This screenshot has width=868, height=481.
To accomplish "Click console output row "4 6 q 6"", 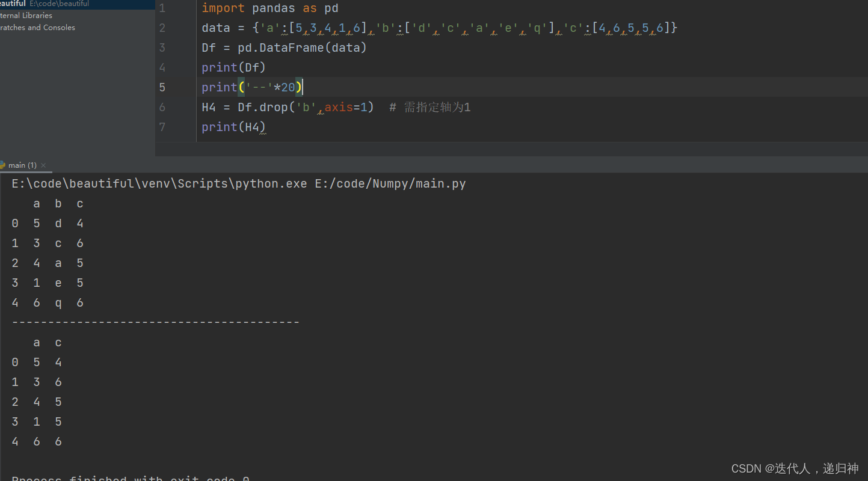I will coord(48,303).
